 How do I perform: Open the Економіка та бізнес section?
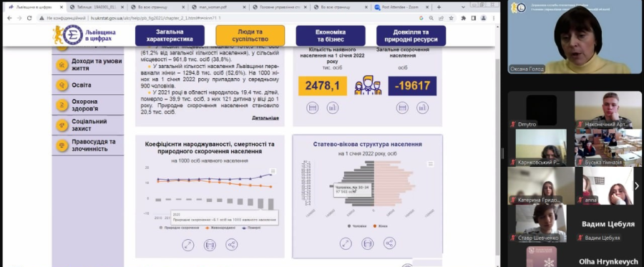pyautogui.click(x=331, y=36)
